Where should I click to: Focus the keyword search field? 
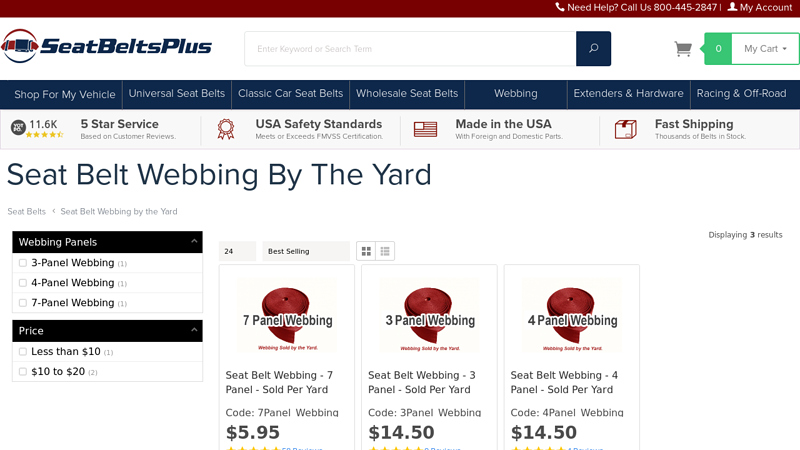410,48
